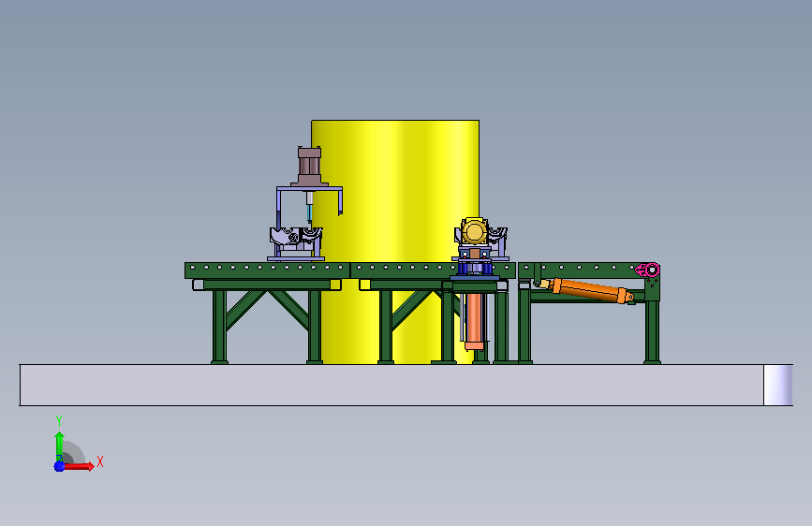Select the yellow gear motor
The width and height of the screenshot is (812, 526).
[474, 231]
